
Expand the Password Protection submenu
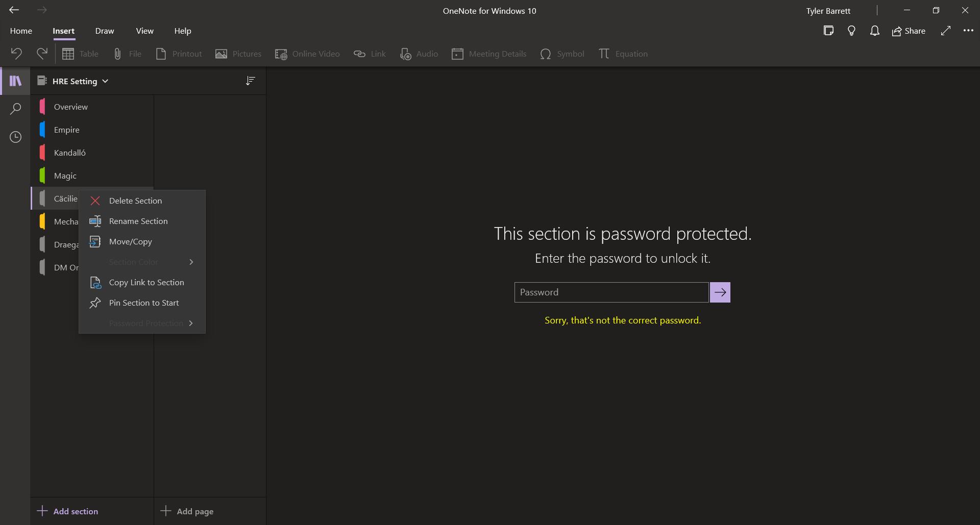(x=142, y=323)
